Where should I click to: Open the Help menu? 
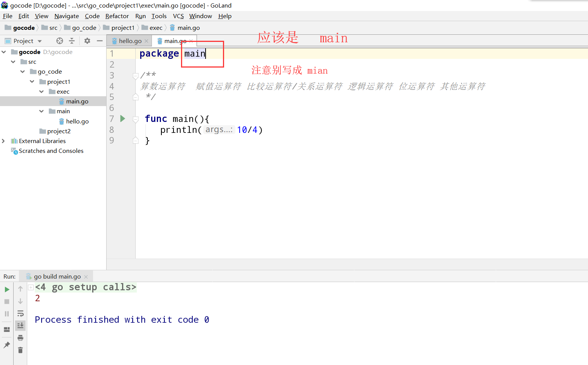tap(225, 16)
